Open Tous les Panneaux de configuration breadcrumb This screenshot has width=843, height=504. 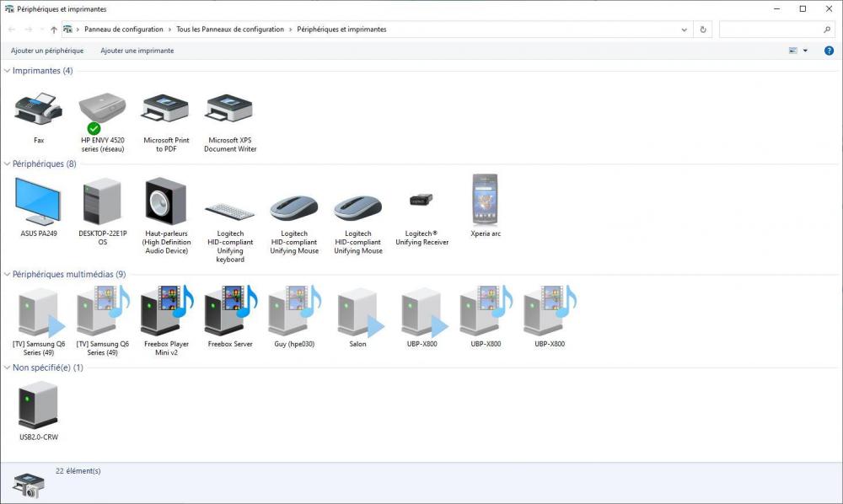click(x=230, y=29)
